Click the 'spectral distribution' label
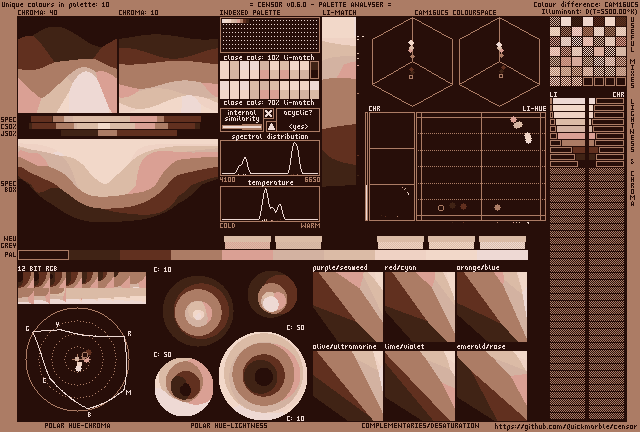The height and width of the screenshot is (432, 640). [x=270, y=136]
